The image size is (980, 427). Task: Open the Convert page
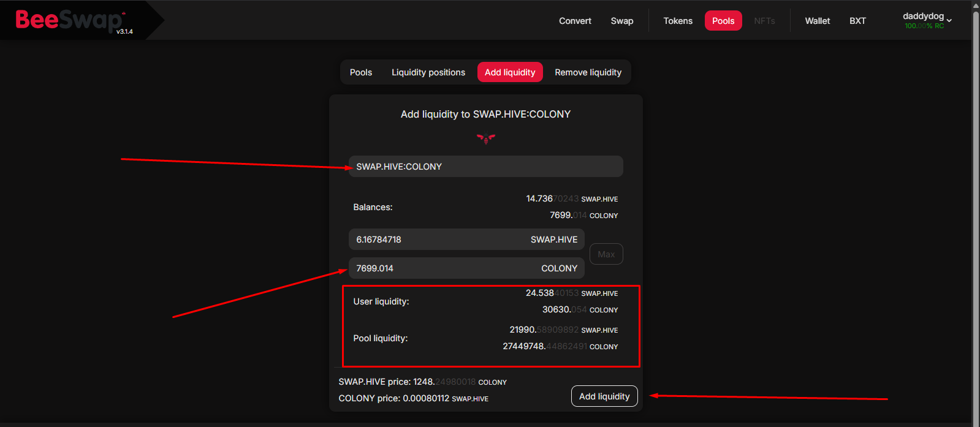(x=575, y=21)
